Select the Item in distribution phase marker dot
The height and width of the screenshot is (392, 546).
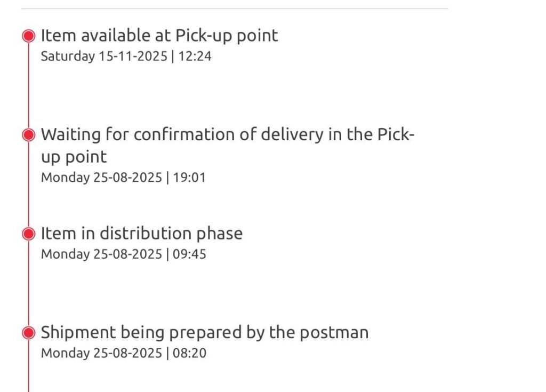click(x=29, y=234)
